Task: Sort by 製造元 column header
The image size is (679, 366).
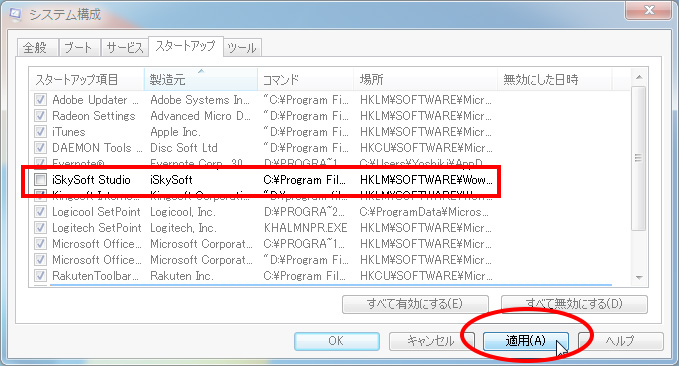Action: [x=201, y=80]
